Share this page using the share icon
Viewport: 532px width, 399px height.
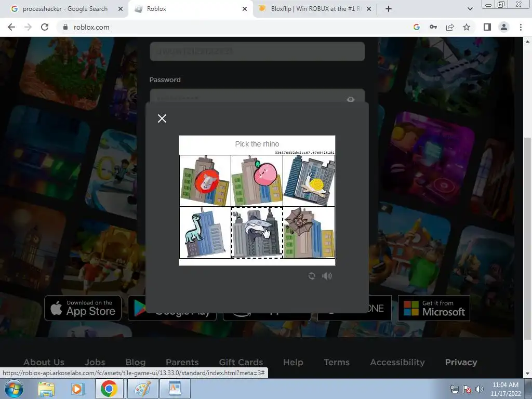[450, 27]
